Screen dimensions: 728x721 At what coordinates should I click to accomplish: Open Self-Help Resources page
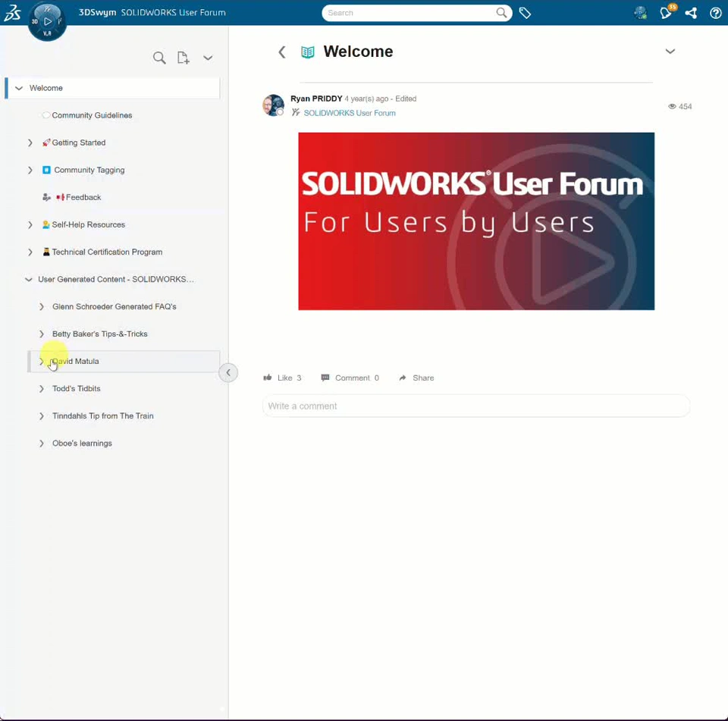[88, 224]
